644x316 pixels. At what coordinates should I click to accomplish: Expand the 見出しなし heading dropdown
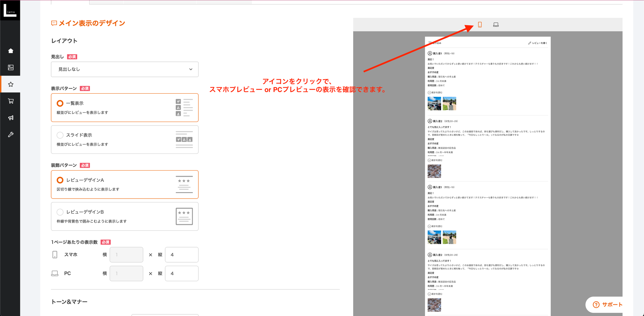[x=125, y=70]
